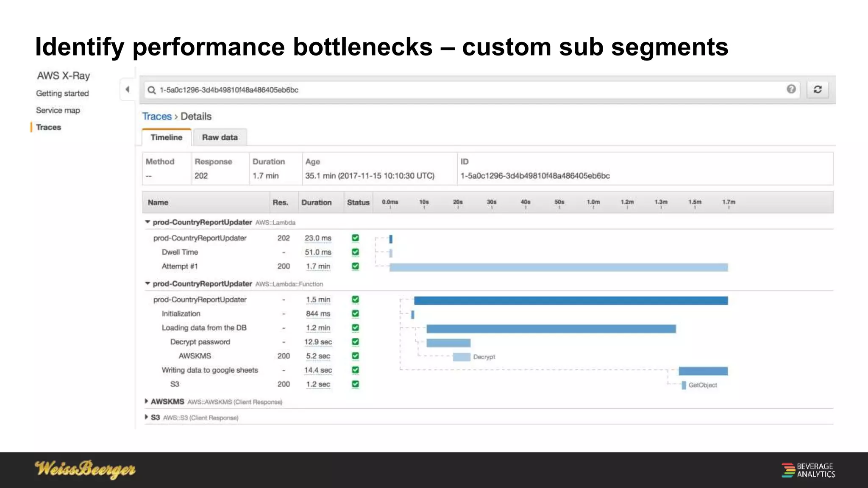The width and height of the screenshot is (868, 488).
Task: Click the GetObject S3 timeline bar
Action: pos(684,385)
